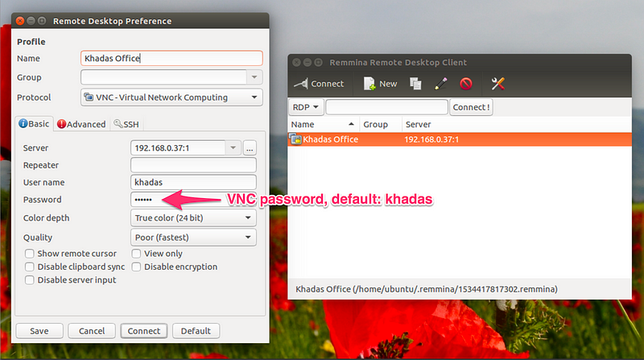Switch to the SSH tab
The image size is (644, 360).
coord(126,124)
